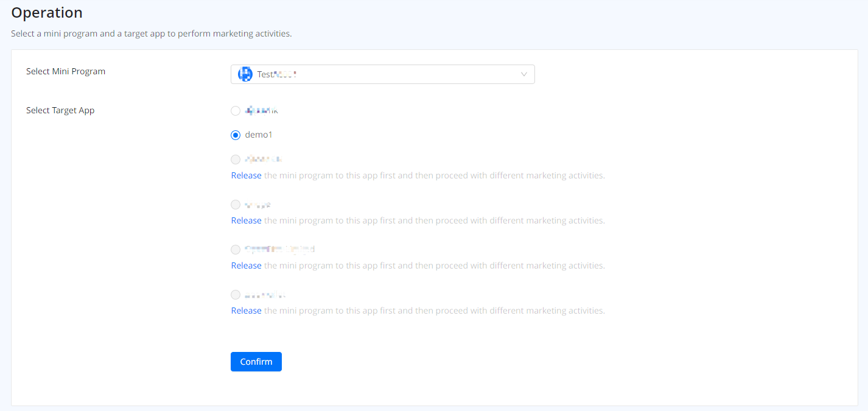Click the Select Mini Program label
The image size is (868, 411).
66,71
